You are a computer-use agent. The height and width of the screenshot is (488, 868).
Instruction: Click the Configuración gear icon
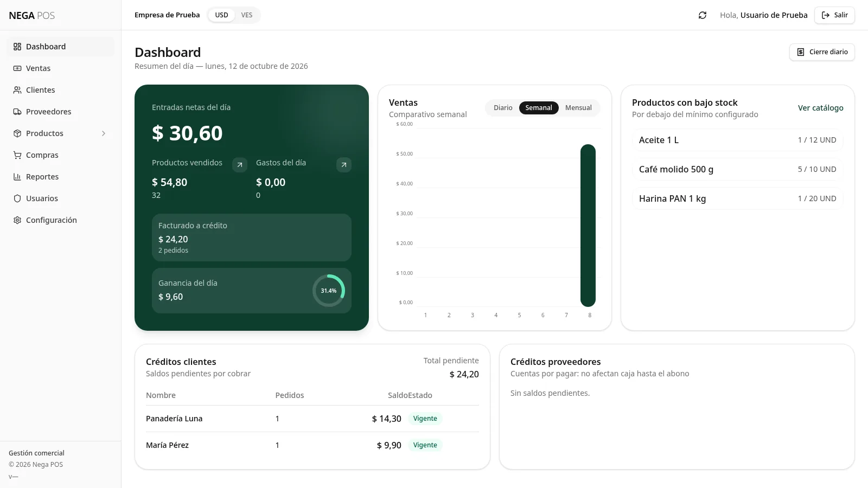point(17,220)
